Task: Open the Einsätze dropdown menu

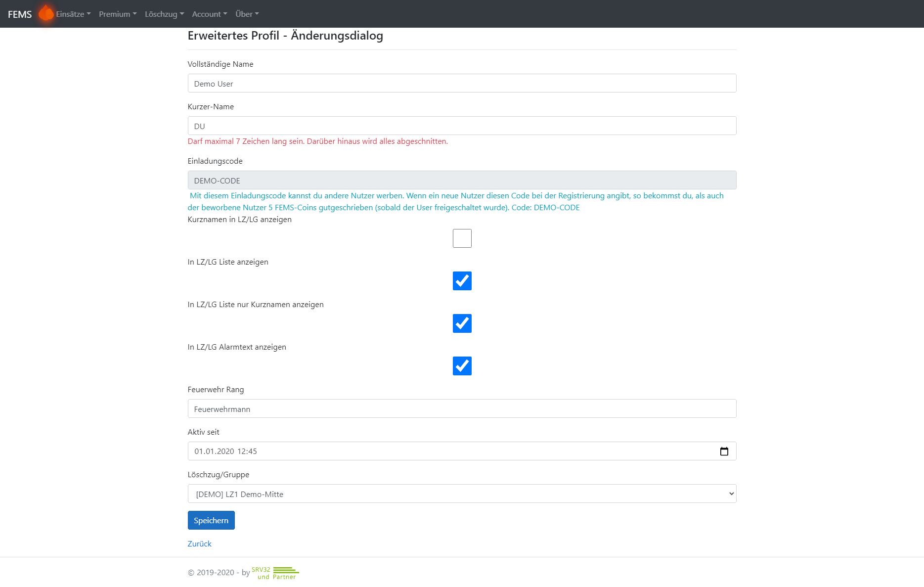Action: click(x=73, y=14)
